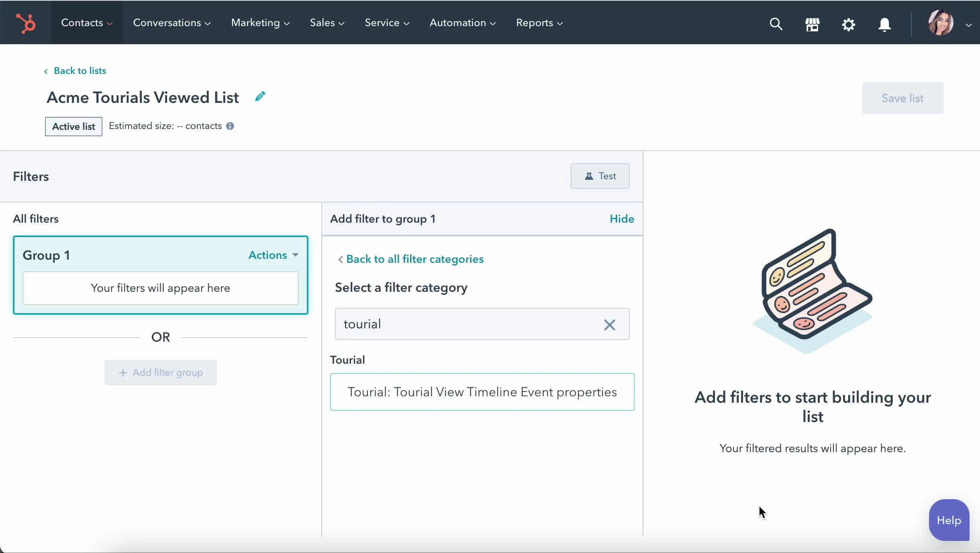The width and height of the screenshot is (980, 553).
Task: Click the user profile avatar
Action: pyautogui.click(x=941, y=23)
